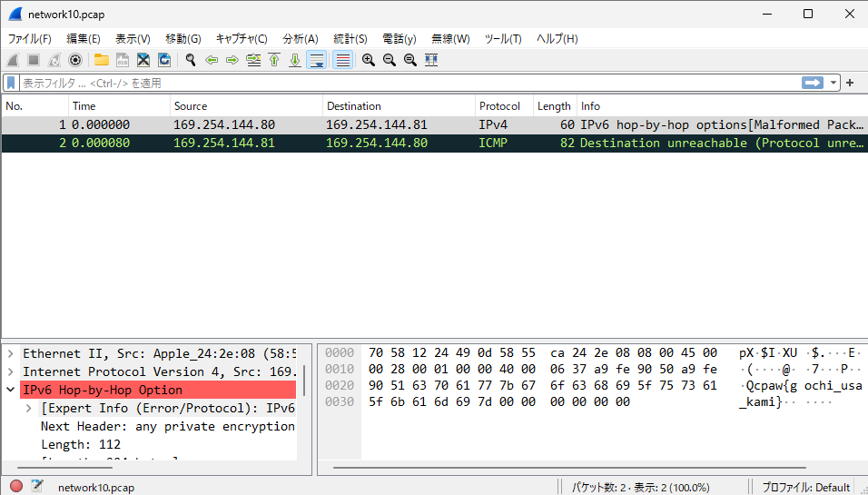Jump to the first packet icon

[x=274, y=60]
